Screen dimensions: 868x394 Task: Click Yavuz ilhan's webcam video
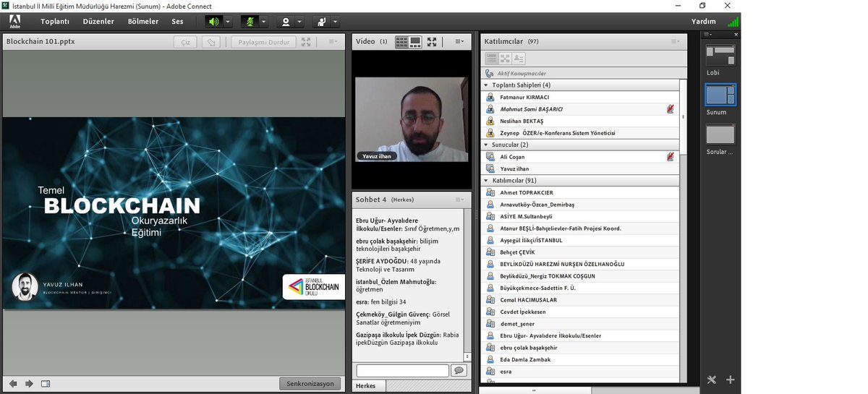(411, 119)
